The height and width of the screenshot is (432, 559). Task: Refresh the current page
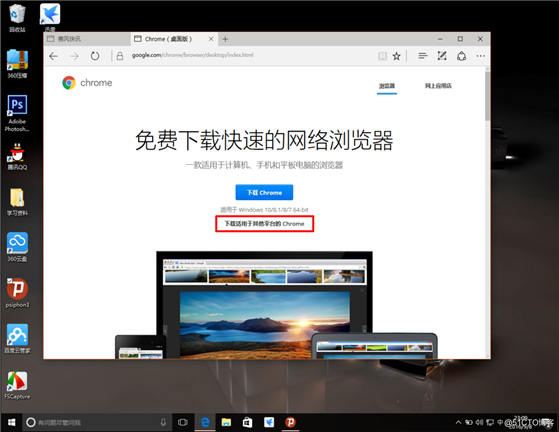[95, 56]
